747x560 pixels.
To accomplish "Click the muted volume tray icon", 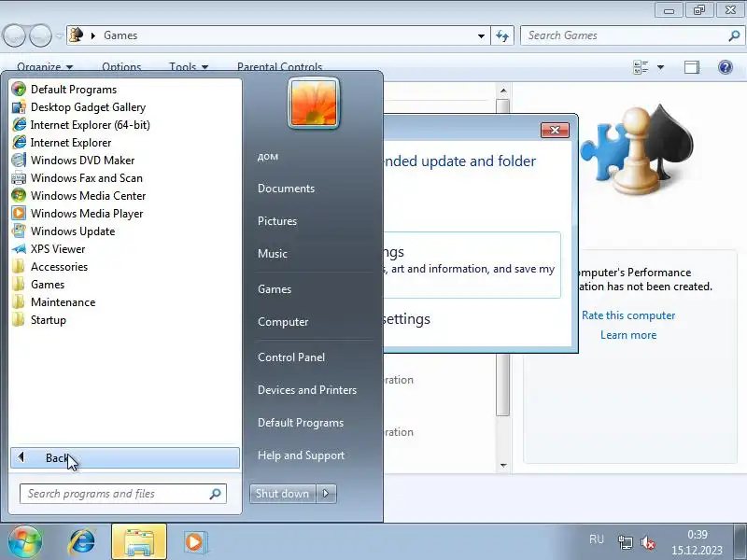I will point(648,542).
